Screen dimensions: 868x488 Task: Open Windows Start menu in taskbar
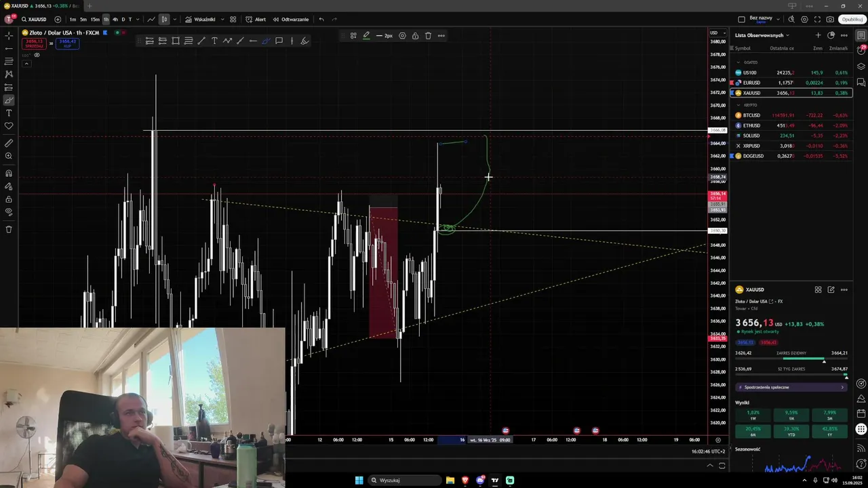point(359,481)
